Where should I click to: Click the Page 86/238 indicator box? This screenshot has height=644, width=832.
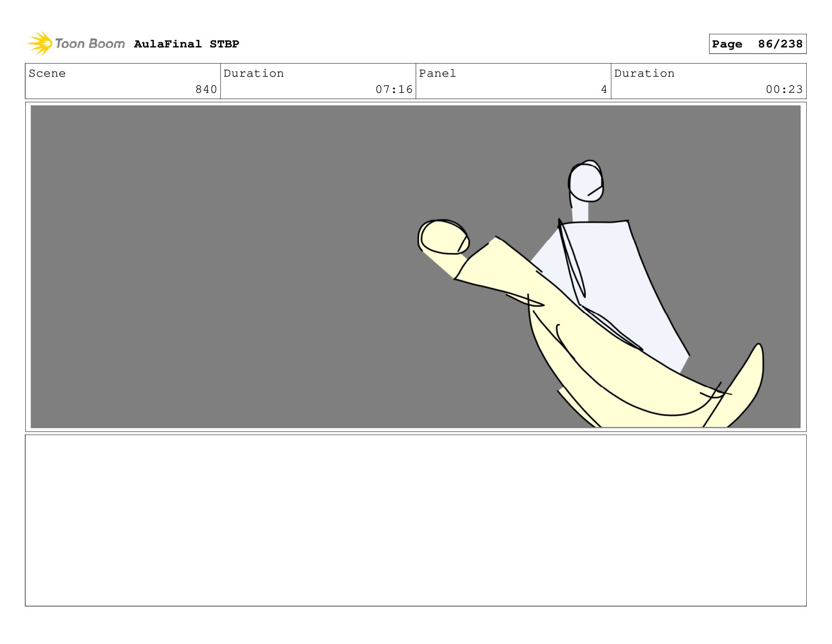click(x=757, y=44)
